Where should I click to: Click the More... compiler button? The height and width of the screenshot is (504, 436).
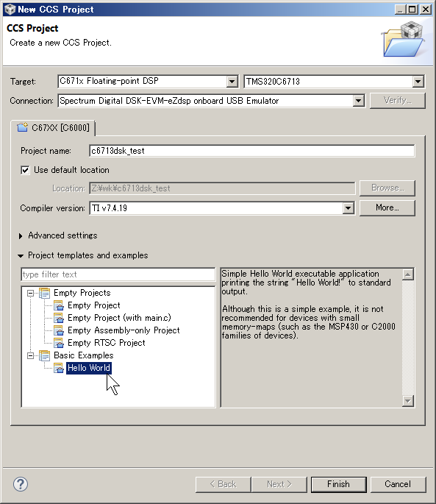(x=387, y=208)
